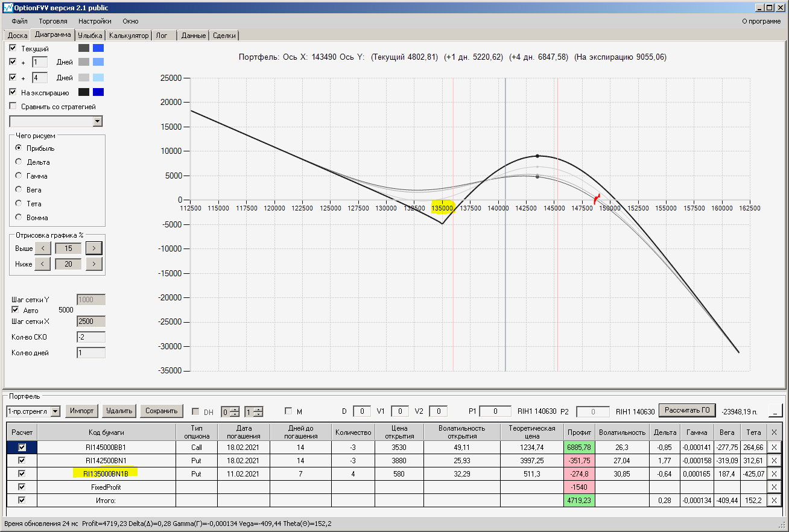Uncheck the На экспирацию curve checkbox
Screen dimensions: 789x532
point(13,92)
